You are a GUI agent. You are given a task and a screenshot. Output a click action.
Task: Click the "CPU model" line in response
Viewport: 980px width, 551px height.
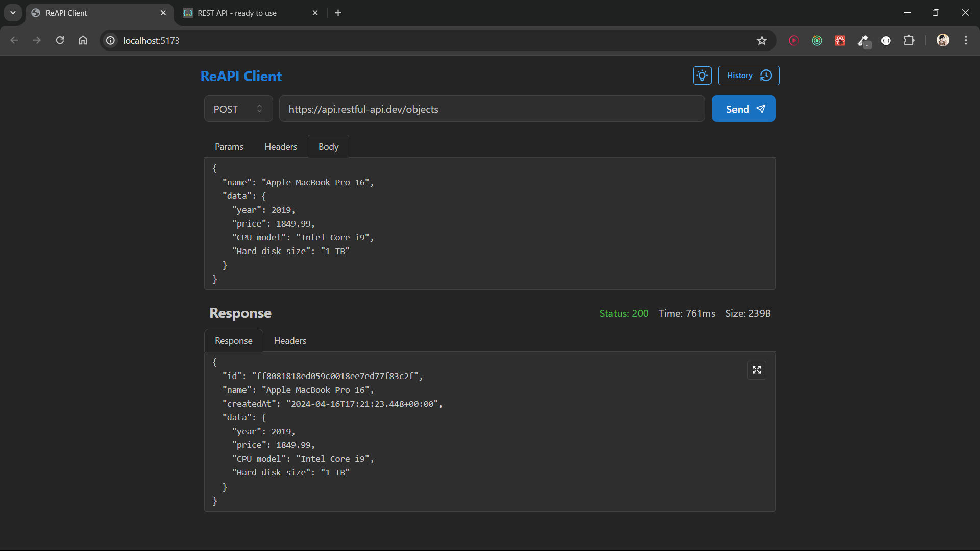303,459
